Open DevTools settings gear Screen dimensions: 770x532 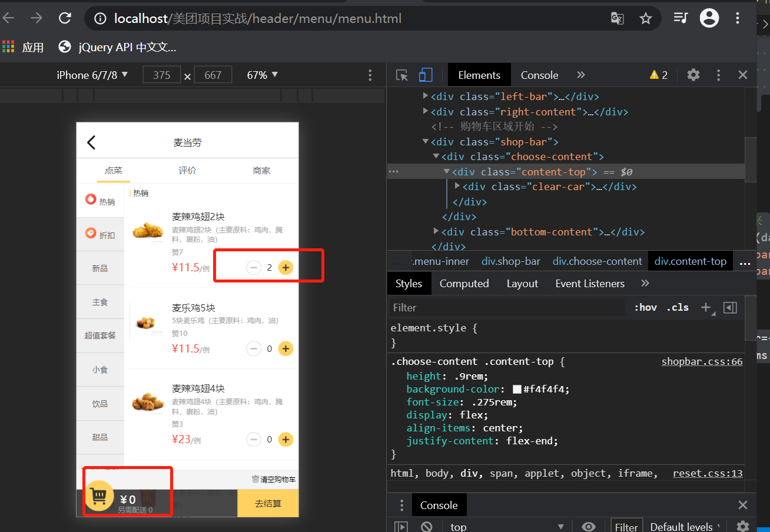click(693, 75)
